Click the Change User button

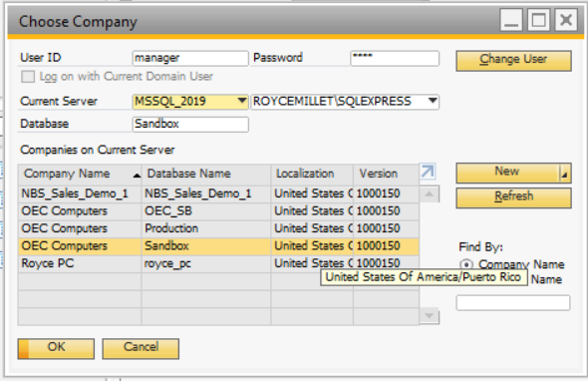pyautogui.click(x=513, y=60)
